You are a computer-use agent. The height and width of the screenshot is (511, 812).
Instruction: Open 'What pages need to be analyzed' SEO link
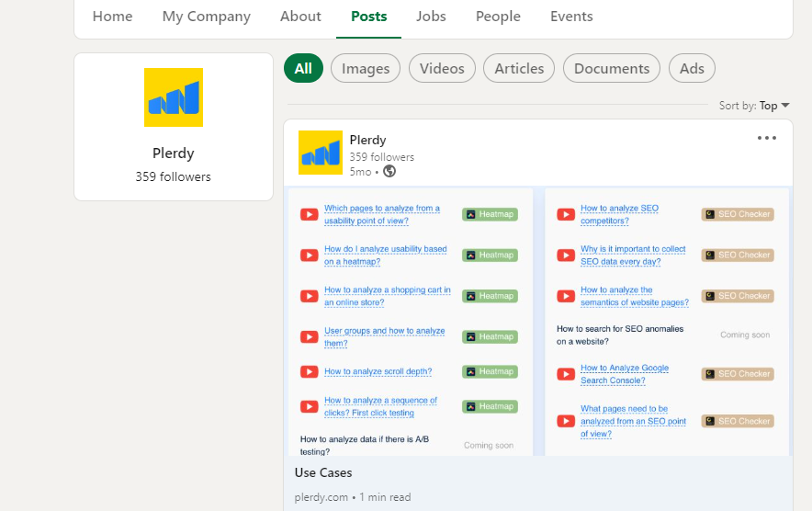pyautogui.click(x=633, y=421)
